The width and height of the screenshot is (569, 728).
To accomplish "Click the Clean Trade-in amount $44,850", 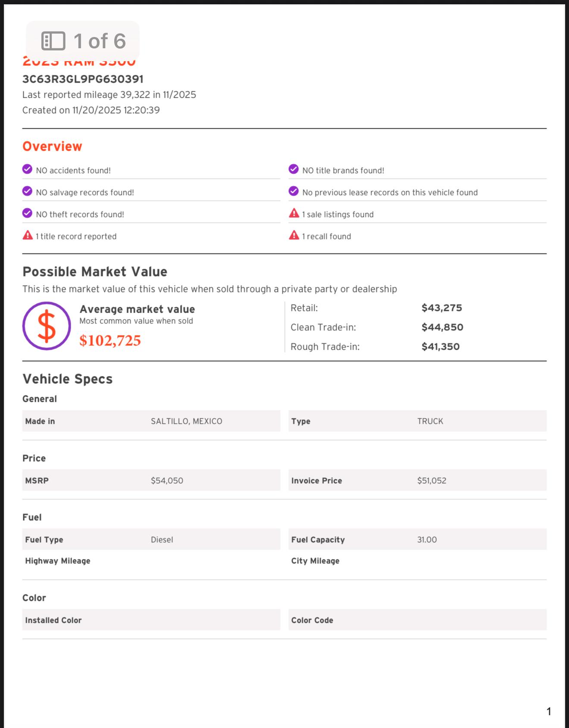I will (x=442, y=327).
